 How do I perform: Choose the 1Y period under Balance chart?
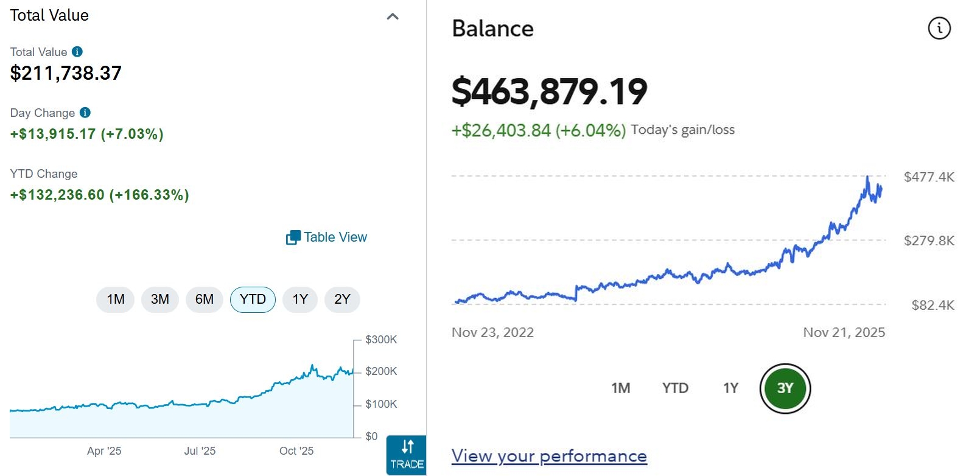730,388
